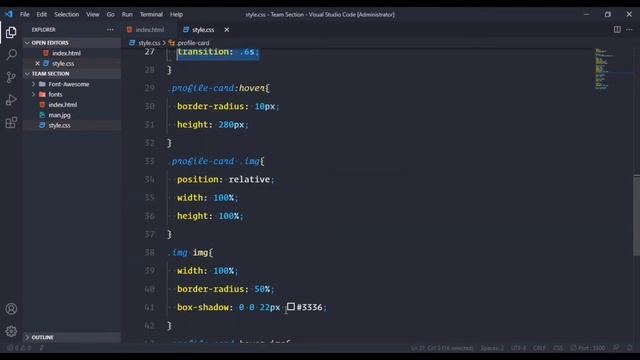Open the Accounts menu icon
The image size is (640, 360).
pyautogui.click(x=11, y=309)
